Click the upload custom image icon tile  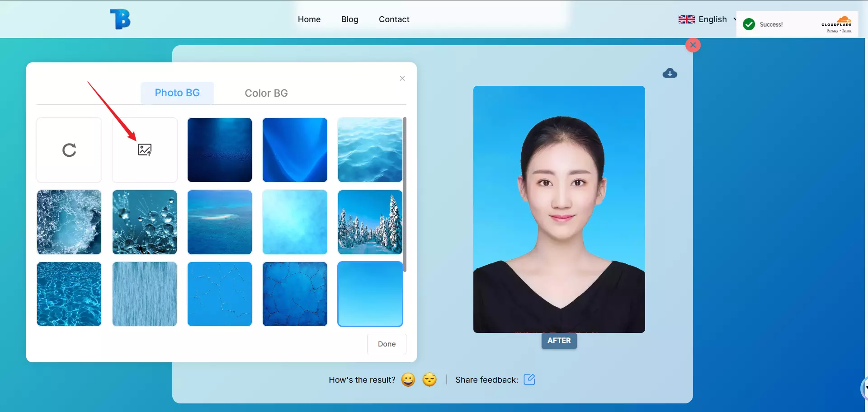click(x=145, y=150)
